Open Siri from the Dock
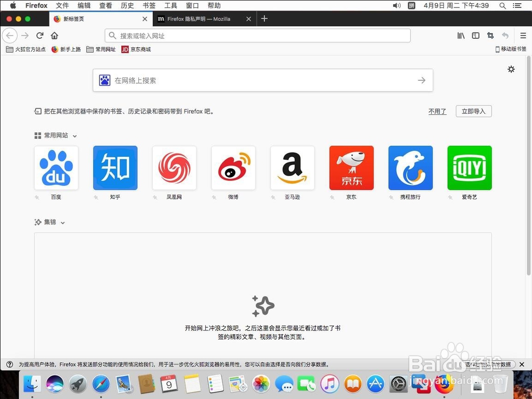The width and height of the screenshot is (532, 399). (x=55, y=384)
